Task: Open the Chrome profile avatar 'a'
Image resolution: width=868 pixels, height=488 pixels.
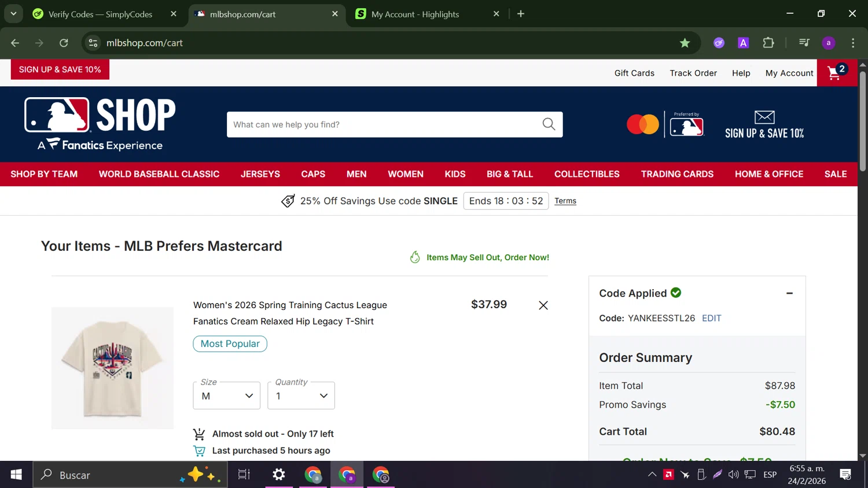Action: [829, 43]
